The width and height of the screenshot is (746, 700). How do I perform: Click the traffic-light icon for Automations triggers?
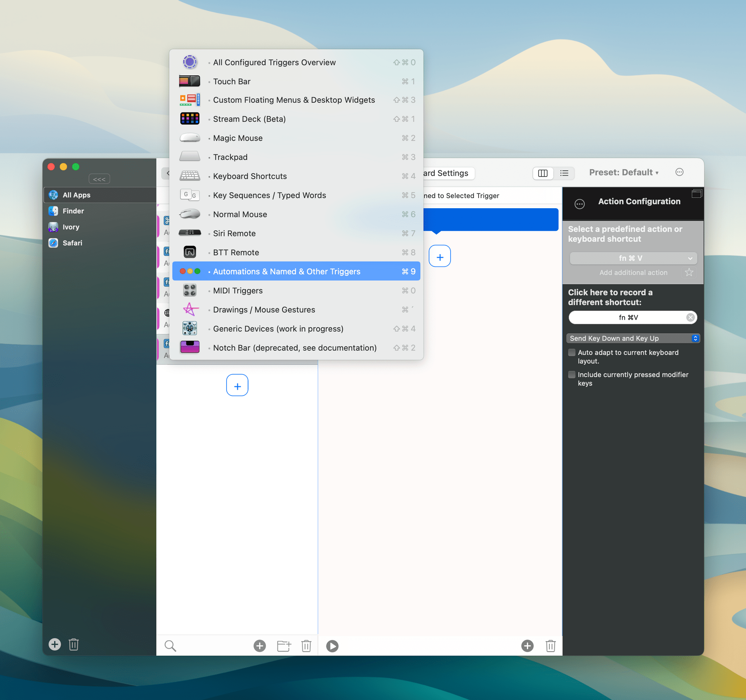click(190, 271)
